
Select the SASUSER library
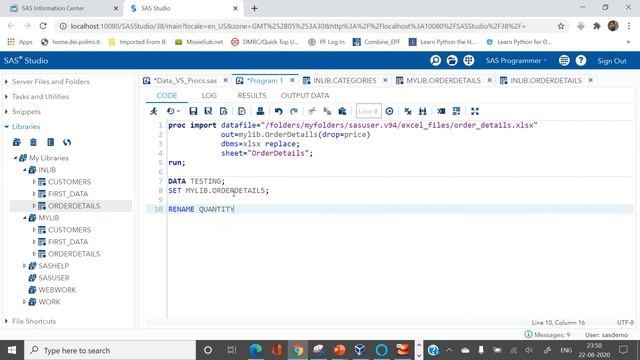tap(53, 278)
